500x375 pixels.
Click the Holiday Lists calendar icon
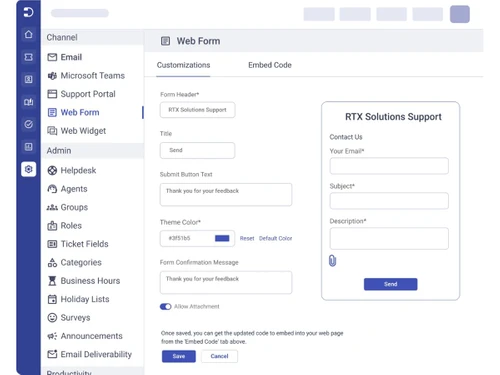(x=52, y=299)
